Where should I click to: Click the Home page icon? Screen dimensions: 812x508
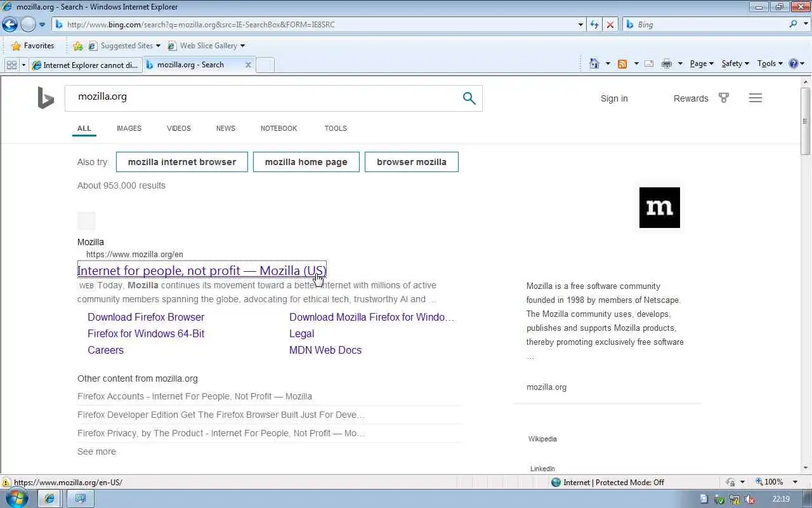594,63
